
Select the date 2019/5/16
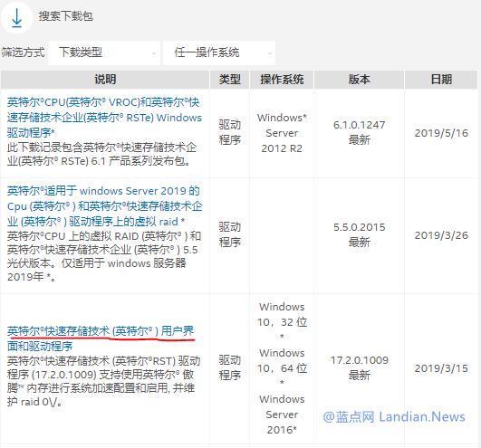(441, 133)
